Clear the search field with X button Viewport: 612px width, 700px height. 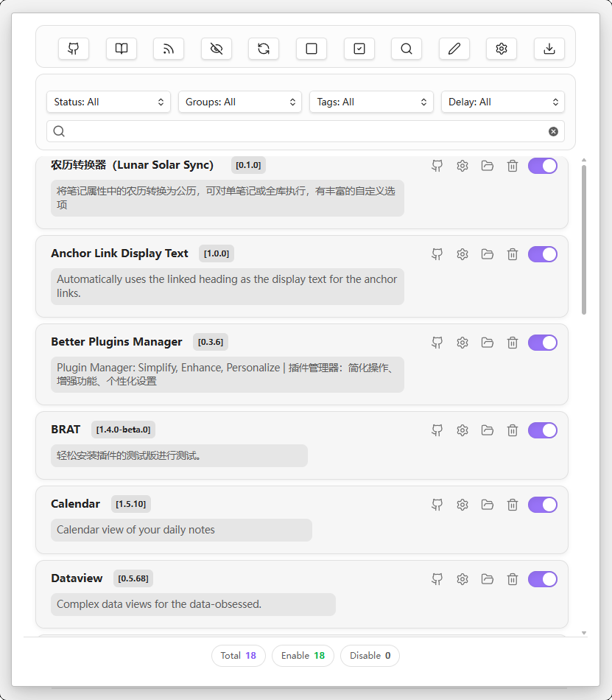[x=553, y=131]
